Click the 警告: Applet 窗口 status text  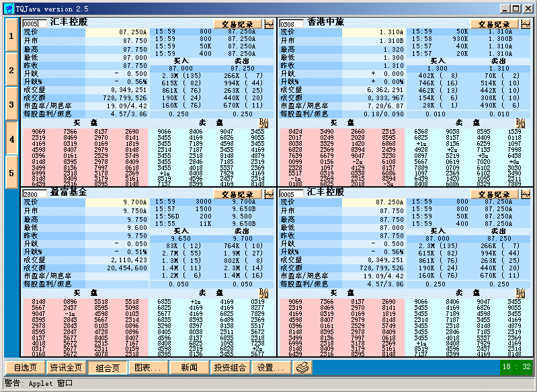(39, 383)
